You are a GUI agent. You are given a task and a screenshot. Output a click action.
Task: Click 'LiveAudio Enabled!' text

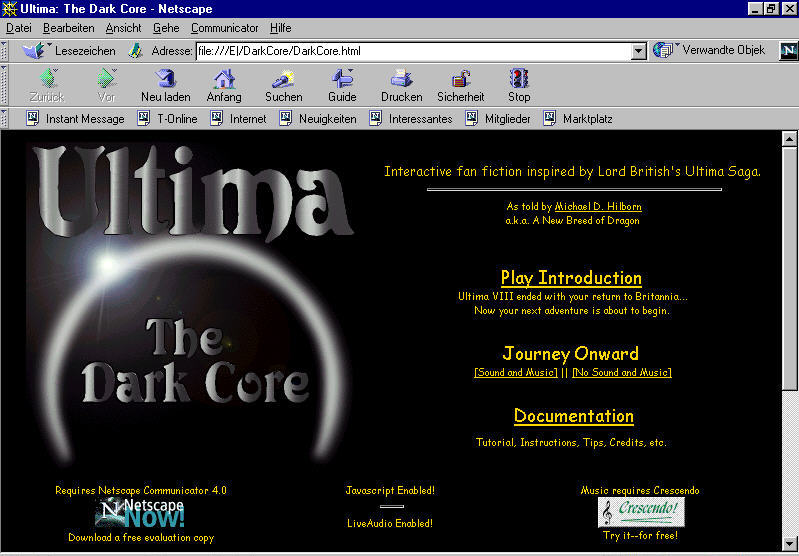(x=390, y=523)
